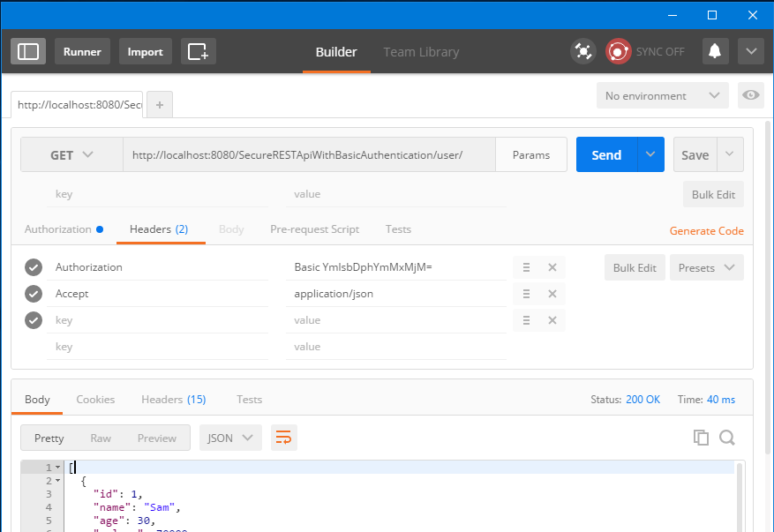Remove the Accept header row
This screenshot has width=774, height=532.
point(552,294)
